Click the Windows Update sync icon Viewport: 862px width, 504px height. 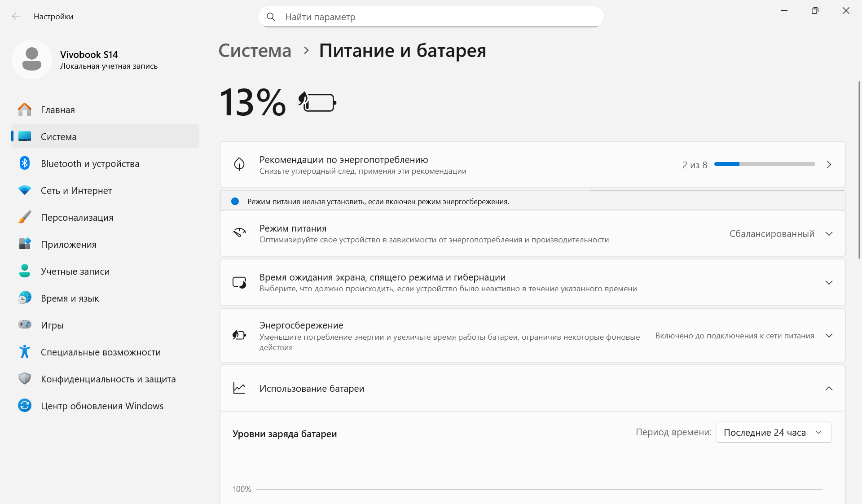pyautogui.click(x=25, y=406)
